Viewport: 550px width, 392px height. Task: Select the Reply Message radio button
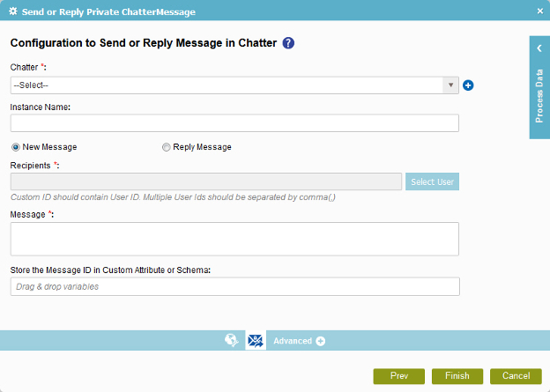coord(166,147)
